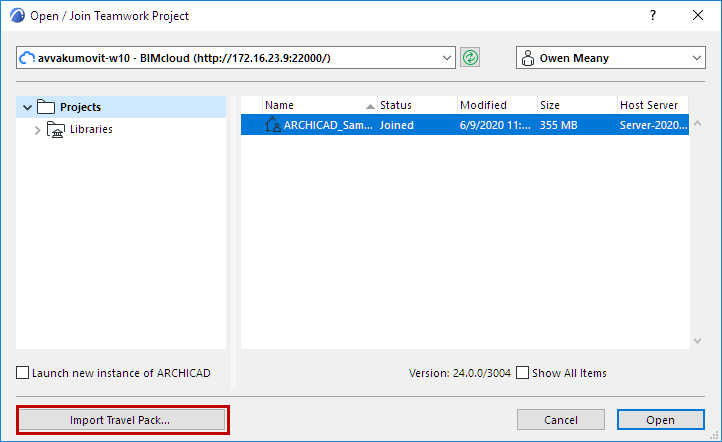This screenshot has width=722, height=442.
Task: Expand the Libraries tree node
Action: pyautogui.click(x=38, y=130)
